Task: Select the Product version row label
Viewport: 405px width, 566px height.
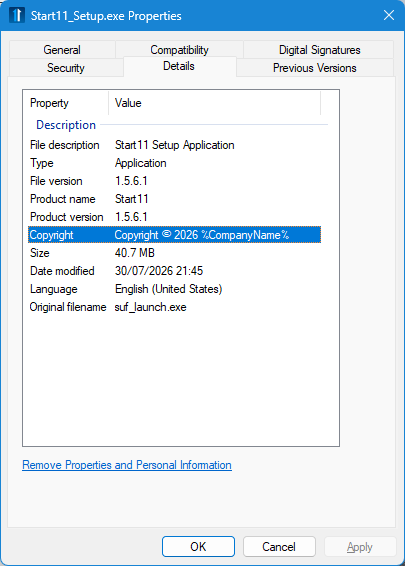Action: point(67,217)
